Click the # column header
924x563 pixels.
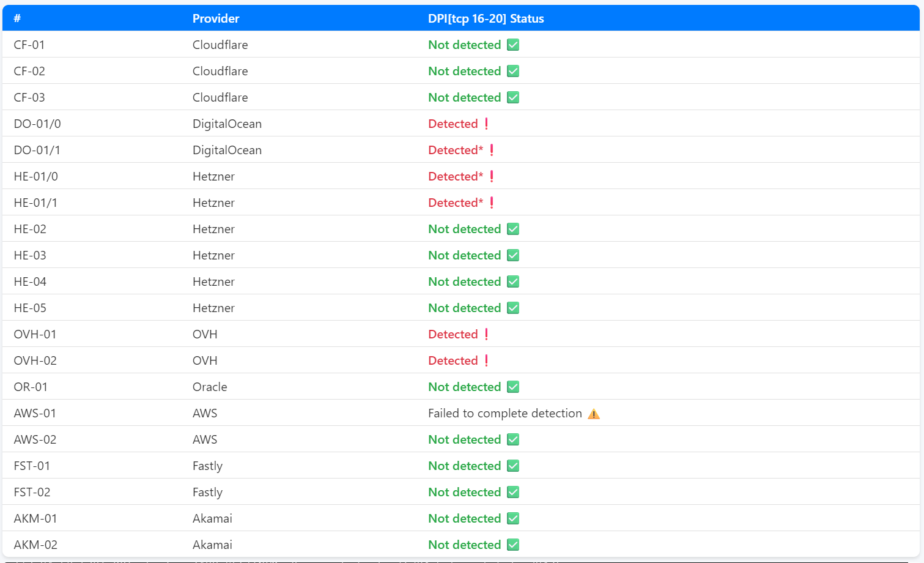point(17,18)
